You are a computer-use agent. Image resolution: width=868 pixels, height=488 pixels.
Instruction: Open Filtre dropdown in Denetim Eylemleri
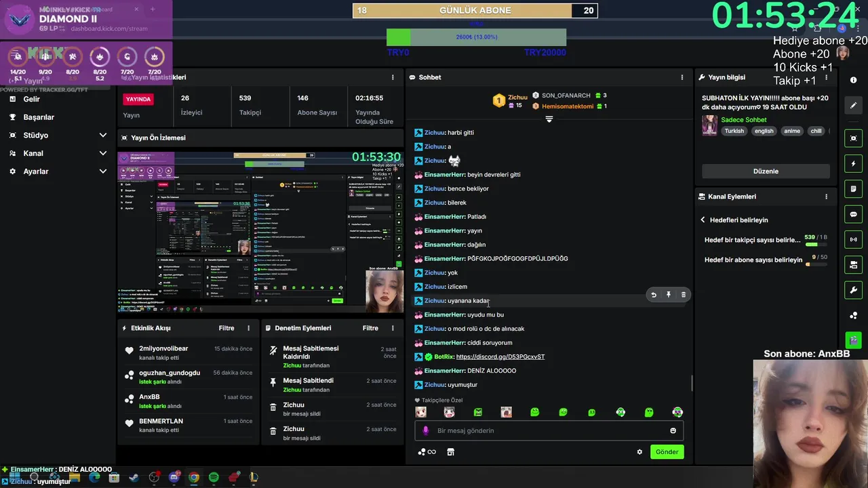coord(370,328)
